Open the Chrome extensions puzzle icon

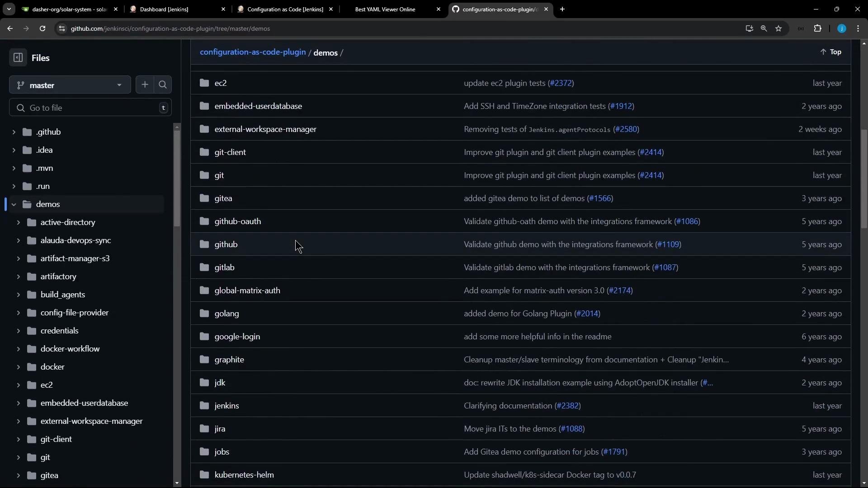tap(817, 28)
